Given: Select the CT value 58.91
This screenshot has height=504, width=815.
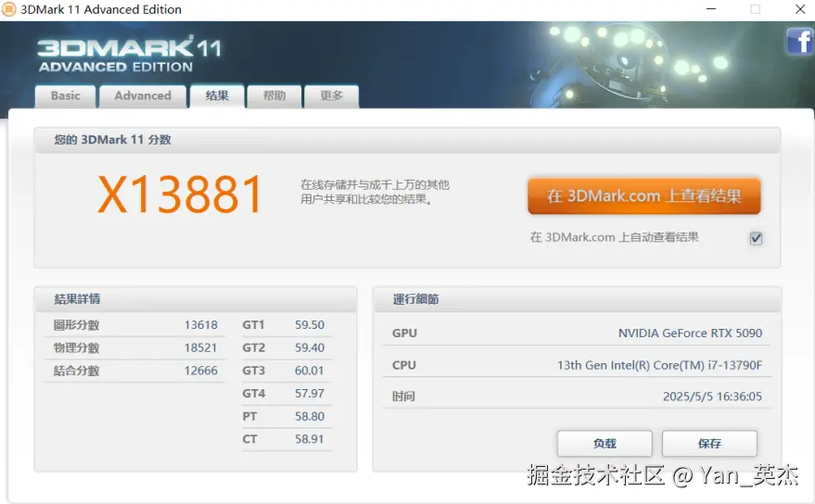Looking at the screenshot, I should (310, 439).
